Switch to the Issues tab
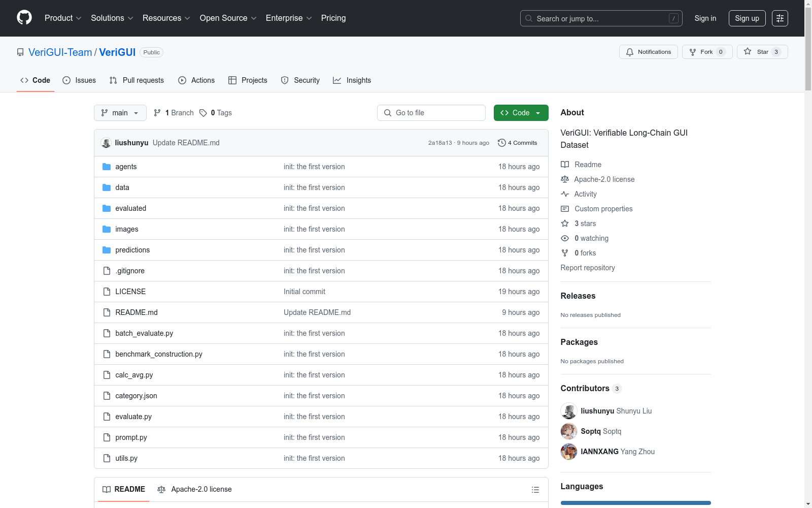Screen dimensions: 812x508 79,80
